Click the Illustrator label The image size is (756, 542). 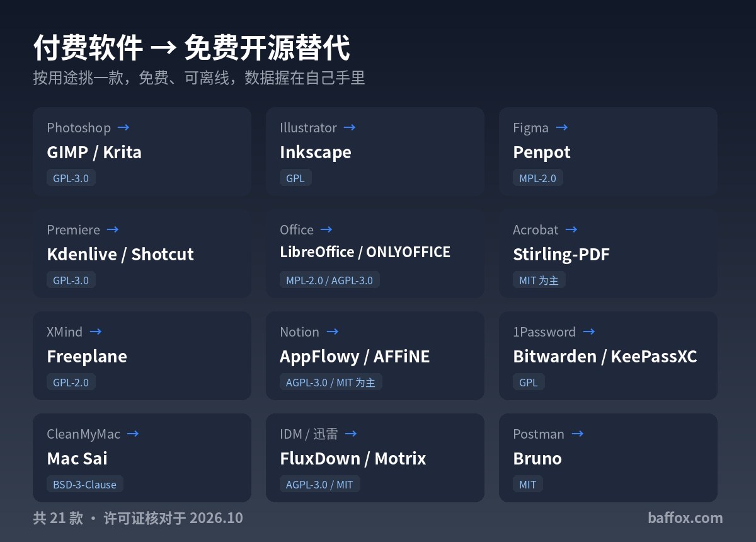(308, 127)
